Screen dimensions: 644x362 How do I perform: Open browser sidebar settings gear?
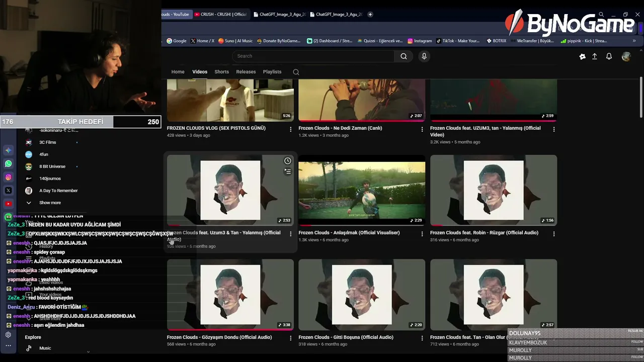click(x=8, y=335)
